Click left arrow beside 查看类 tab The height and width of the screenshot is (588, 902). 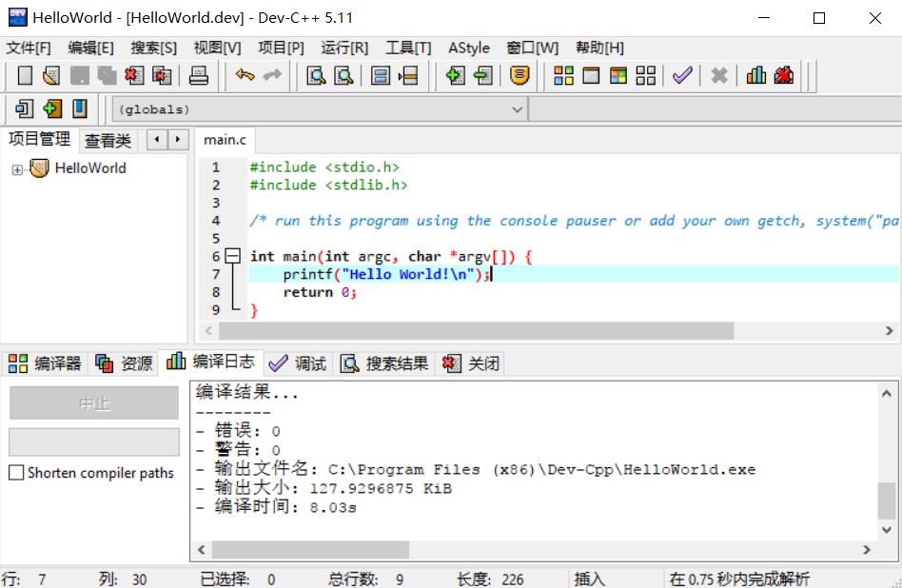coord(157,140)
